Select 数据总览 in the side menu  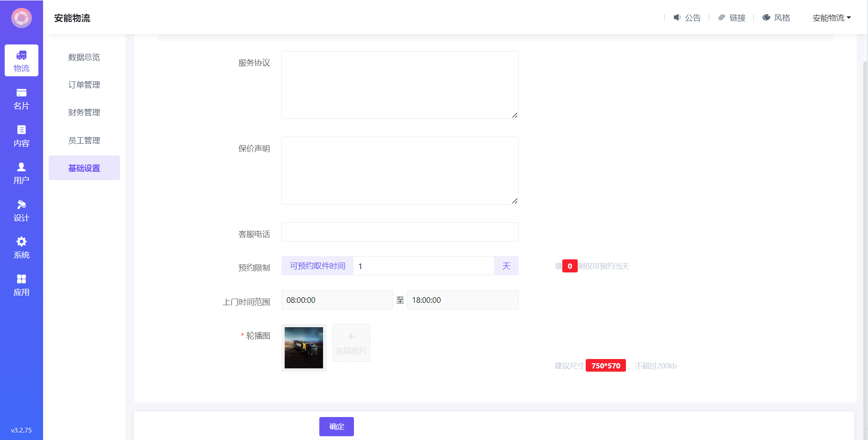(x=84, y=57)
